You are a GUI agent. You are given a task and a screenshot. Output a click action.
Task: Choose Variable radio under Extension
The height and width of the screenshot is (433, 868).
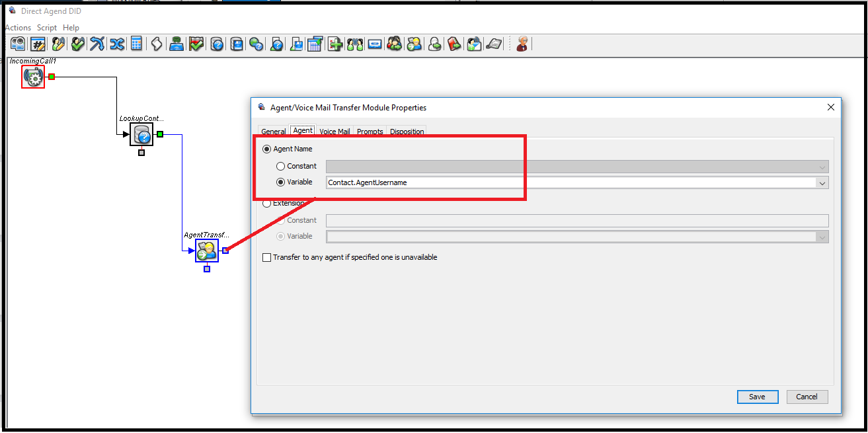pos(281,236)
